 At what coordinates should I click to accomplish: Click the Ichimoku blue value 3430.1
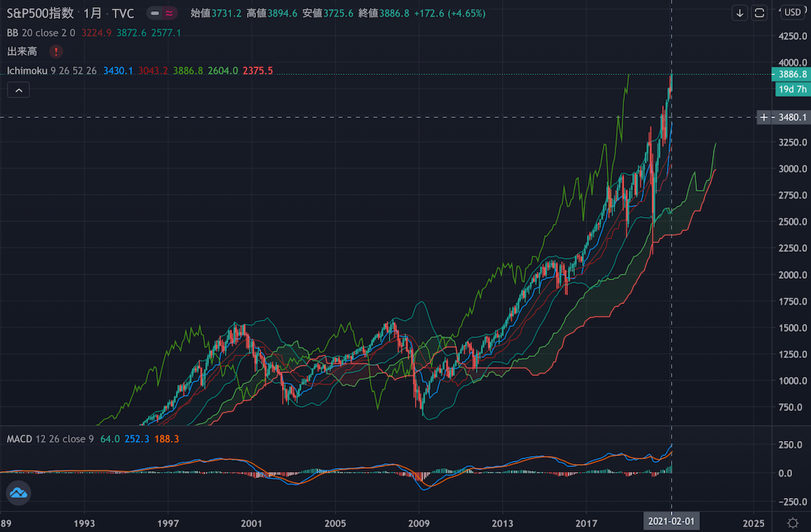coord(118,70)
